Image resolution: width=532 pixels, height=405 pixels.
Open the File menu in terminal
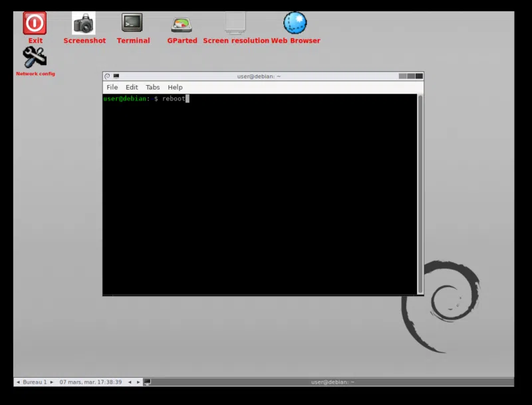pos(112,87)
